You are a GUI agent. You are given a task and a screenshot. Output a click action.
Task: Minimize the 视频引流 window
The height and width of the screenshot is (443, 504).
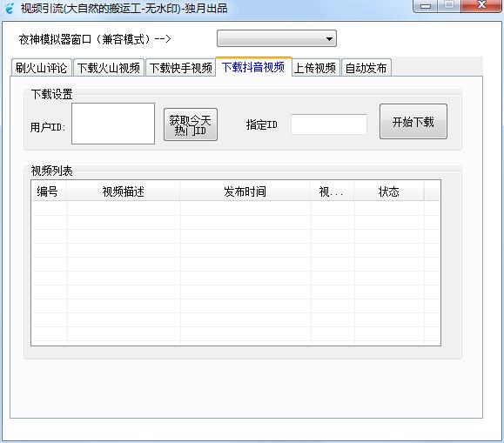pos(426,6)
